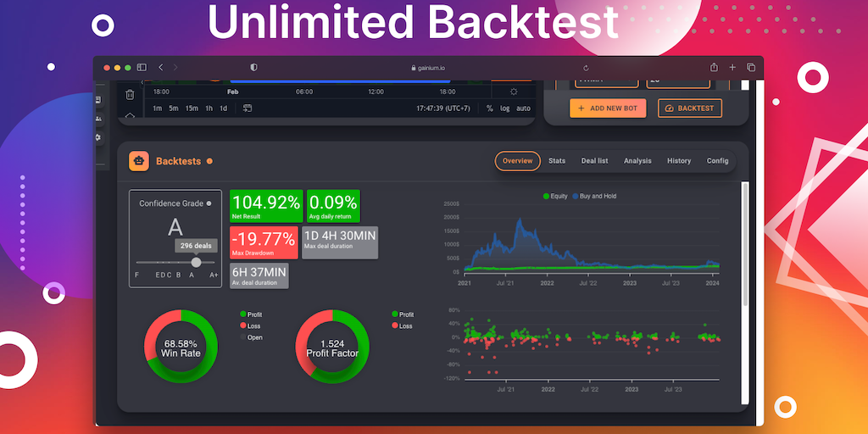Reload the page with the refresh icon
868x434 pixels.
click(586, 68)
